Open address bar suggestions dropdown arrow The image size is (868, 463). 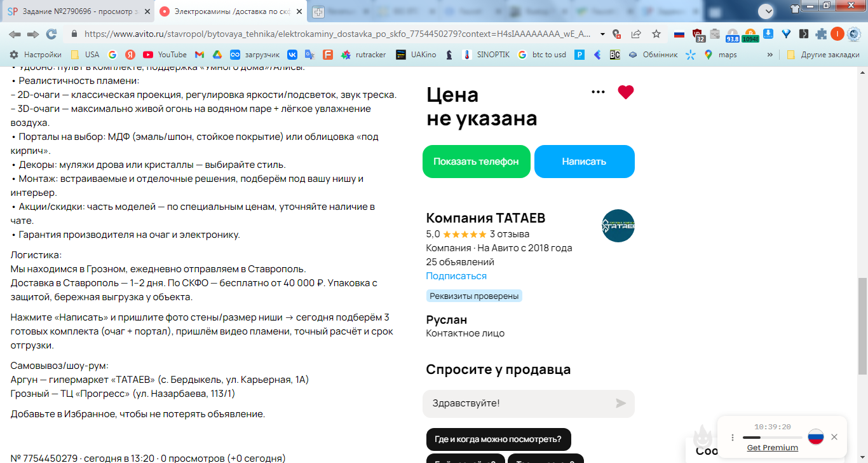click(x=601, y=34)
